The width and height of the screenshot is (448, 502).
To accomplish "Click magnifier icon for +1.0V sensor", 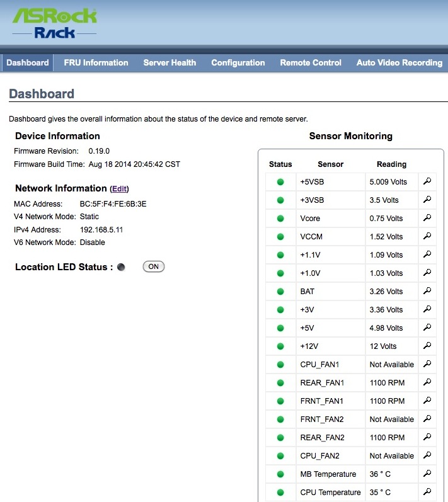I will (x=427, y=273).
